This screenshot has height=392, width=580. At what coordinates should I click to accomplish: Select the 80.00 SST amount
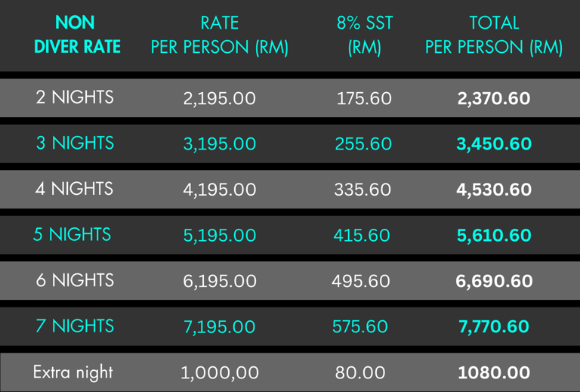(361, 373)
